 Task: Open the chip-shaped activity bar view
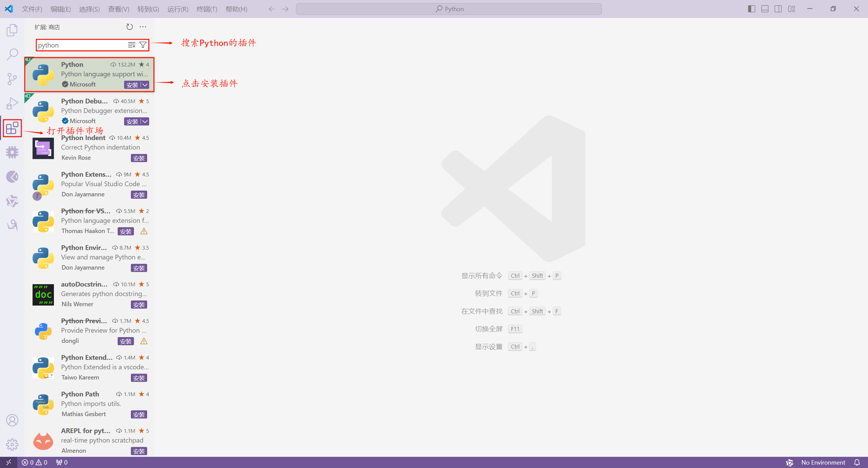12,152
